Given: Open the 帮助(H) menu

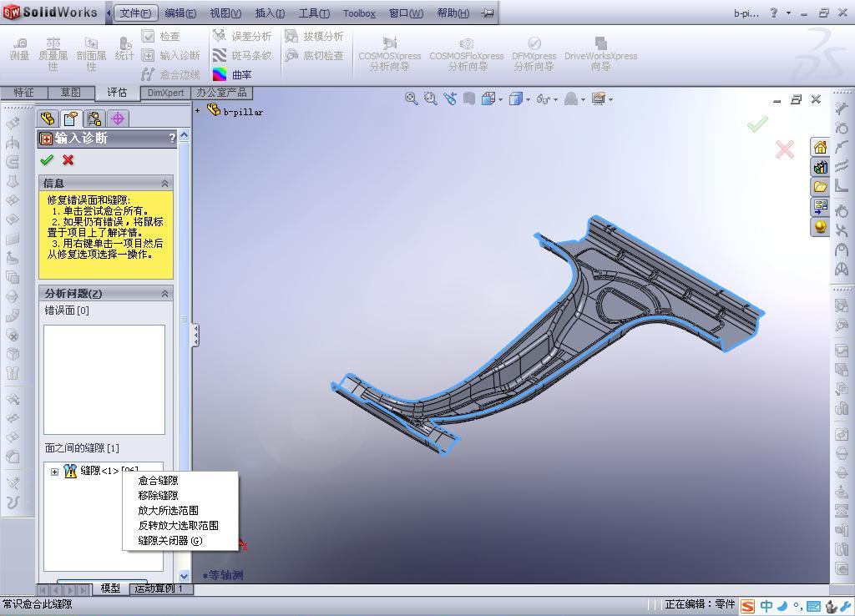Looking at the screenshot, I should 453,13.
